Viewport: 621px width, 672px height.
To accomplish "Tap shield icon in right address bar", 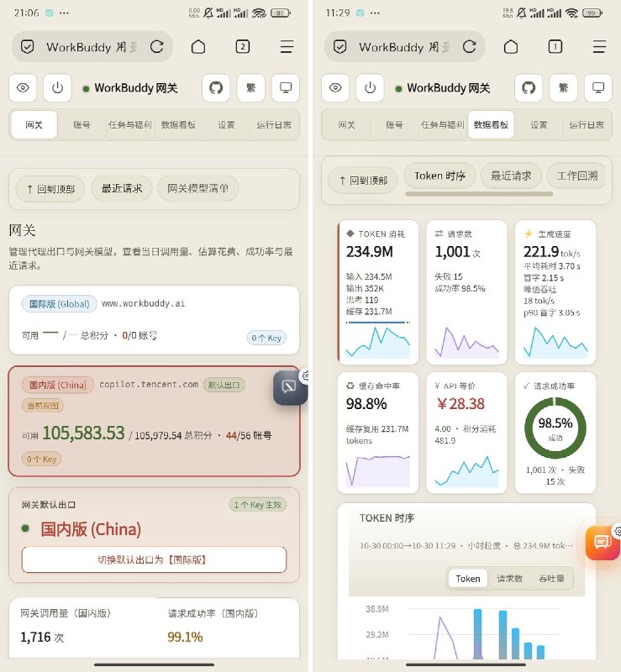I will click(x=340, y=46).
